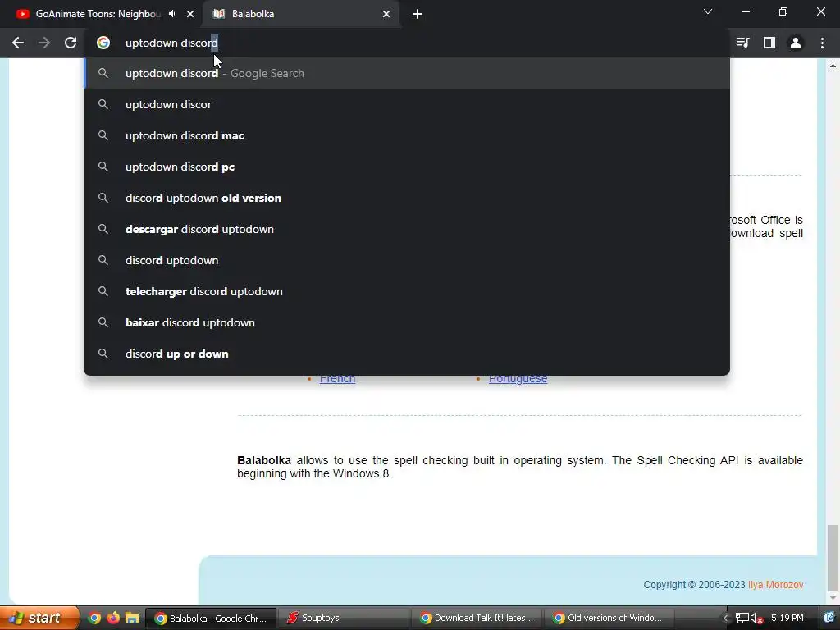Image resolution: width=840 pixels, height=630 pixels.
Task: Click the scrollbar down arrow
Action: coord(833,598)
